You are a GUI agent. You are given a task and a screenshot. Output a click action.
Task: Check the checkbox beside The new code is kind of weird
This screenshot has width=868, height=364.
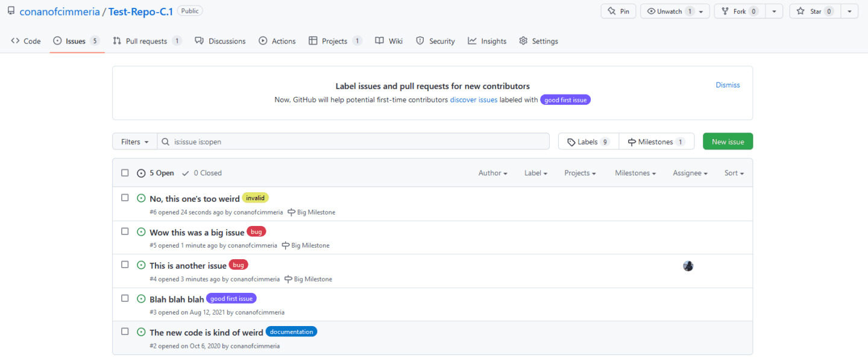click(125, 331)
